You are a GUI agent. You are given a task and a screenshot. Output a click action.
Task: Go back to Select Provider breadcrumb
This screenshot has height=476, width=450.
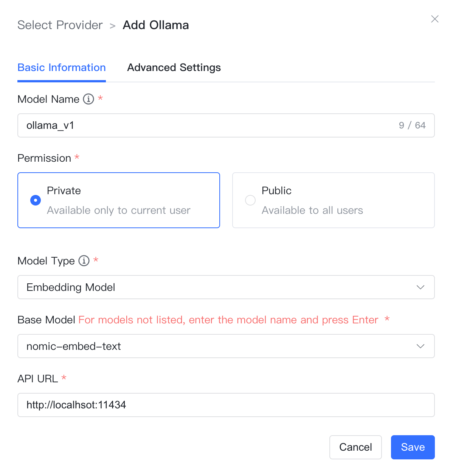click(60, 25)
